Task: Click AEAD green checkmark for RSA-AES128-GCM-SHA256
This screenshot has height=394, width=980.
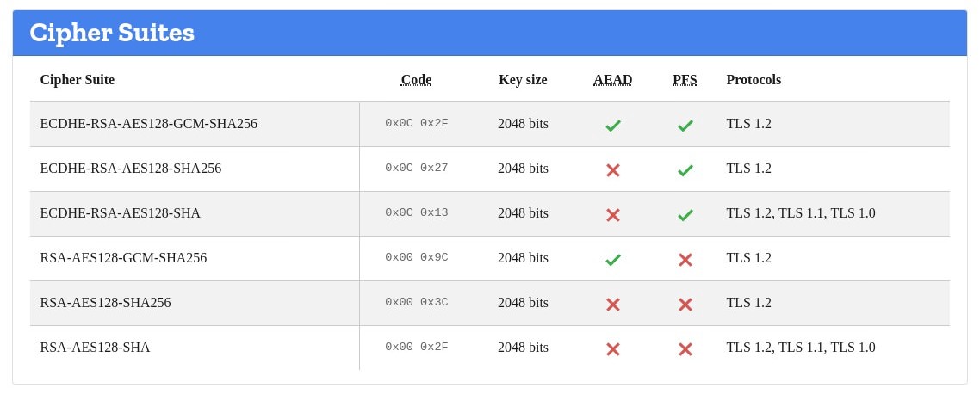Action: 612,260
